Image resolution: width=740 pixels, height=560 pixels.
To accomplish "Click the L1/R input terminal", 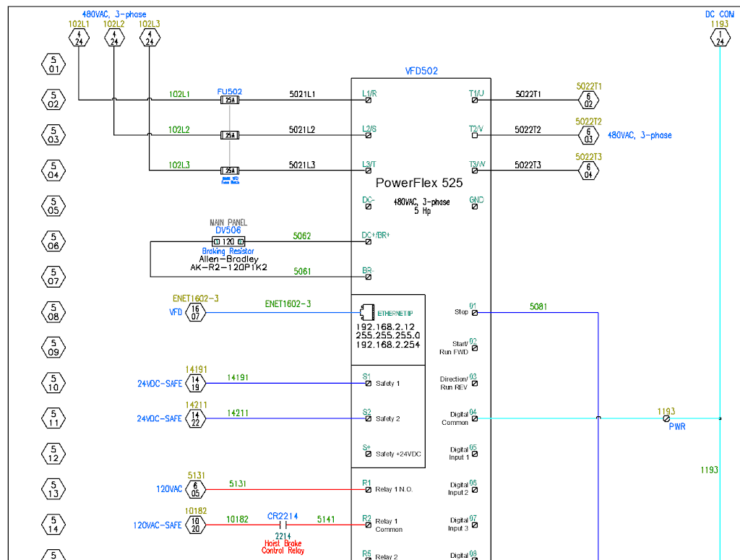I will (x=369, y=100).
